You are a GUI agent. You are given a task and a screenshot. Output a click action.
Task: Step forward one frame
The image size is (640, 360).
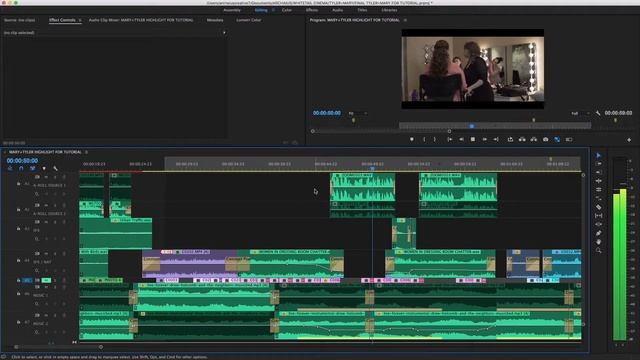pos(484,140)
